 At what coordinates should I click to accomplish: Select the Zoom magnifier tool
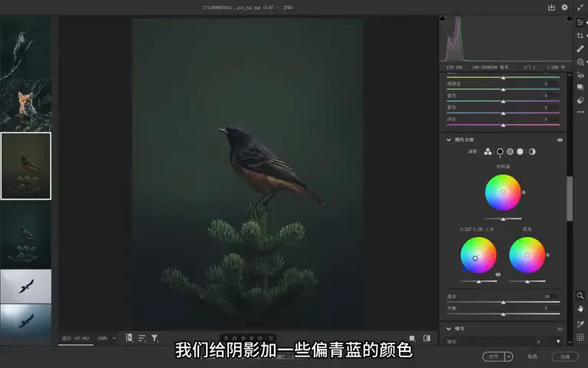tap(580, 295)
